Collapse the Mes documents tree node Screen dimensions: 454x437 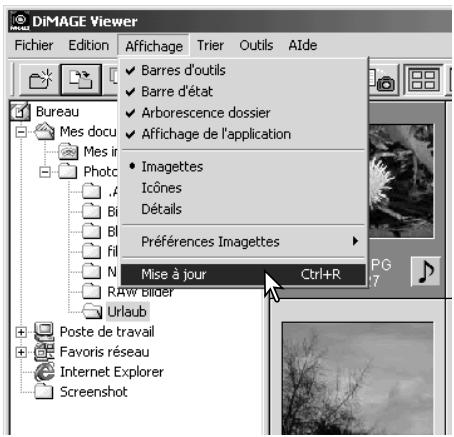(21, 132)
